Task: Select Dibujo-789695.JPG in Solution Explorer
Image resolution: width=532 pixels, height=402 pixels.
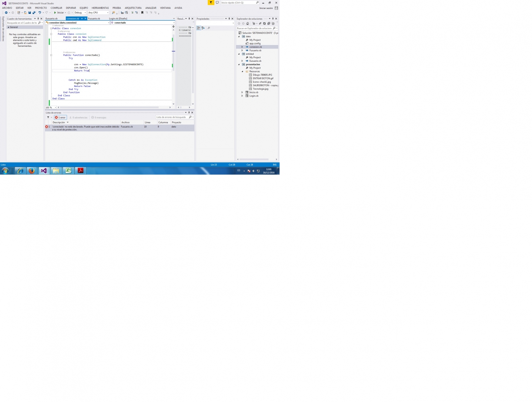Action: (x=262, y=75)
